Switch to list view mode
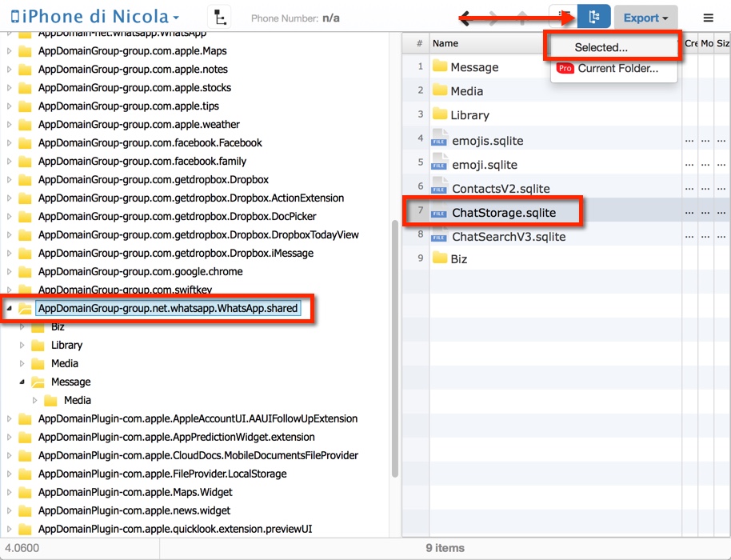The width and height of the screenshot is (731, 560). tap(564, 17)
